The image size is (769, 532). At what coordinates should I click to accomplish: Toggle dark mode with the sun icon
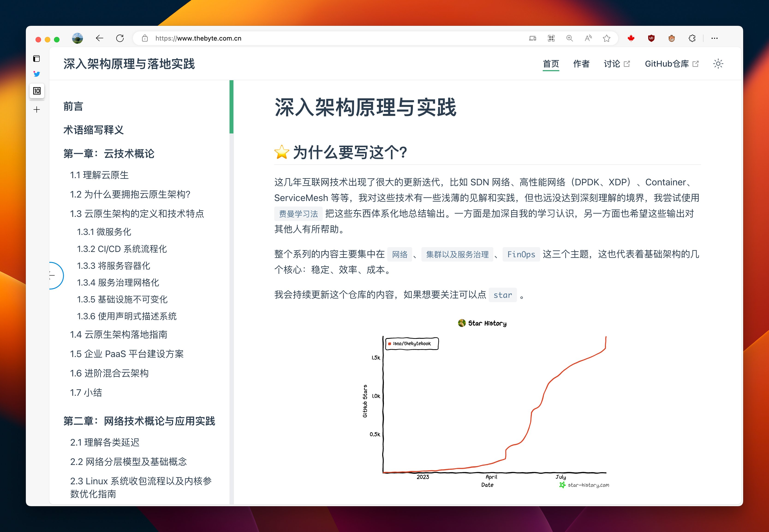(718, 64)
